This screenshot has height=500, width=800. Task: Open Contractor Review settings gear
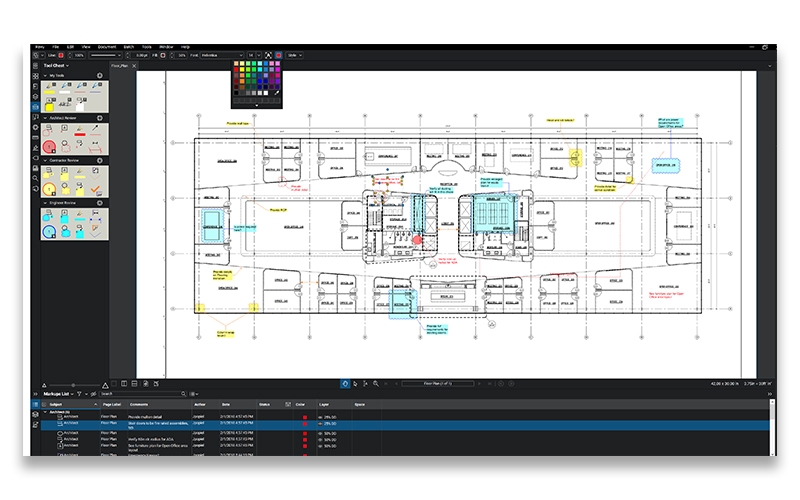[100, 160]
